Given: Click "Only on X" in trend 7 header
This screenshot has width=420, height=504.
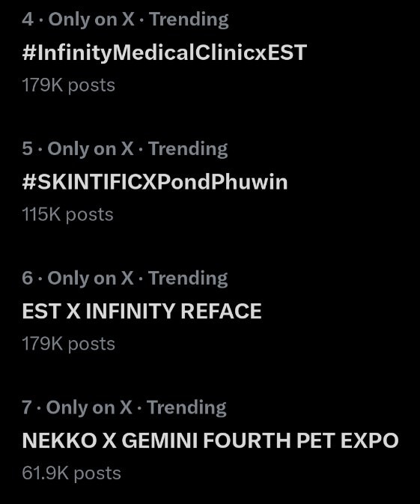Looking at the screenshot, I should click(x=89, y=408).
